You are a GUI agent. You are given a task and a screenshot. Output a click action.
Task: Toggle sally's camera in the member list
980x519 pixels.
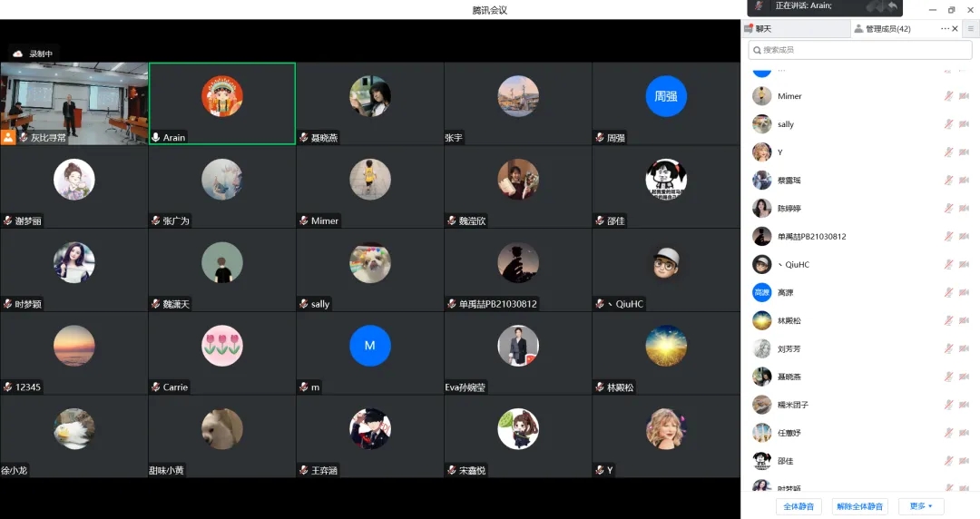point(964,124)
